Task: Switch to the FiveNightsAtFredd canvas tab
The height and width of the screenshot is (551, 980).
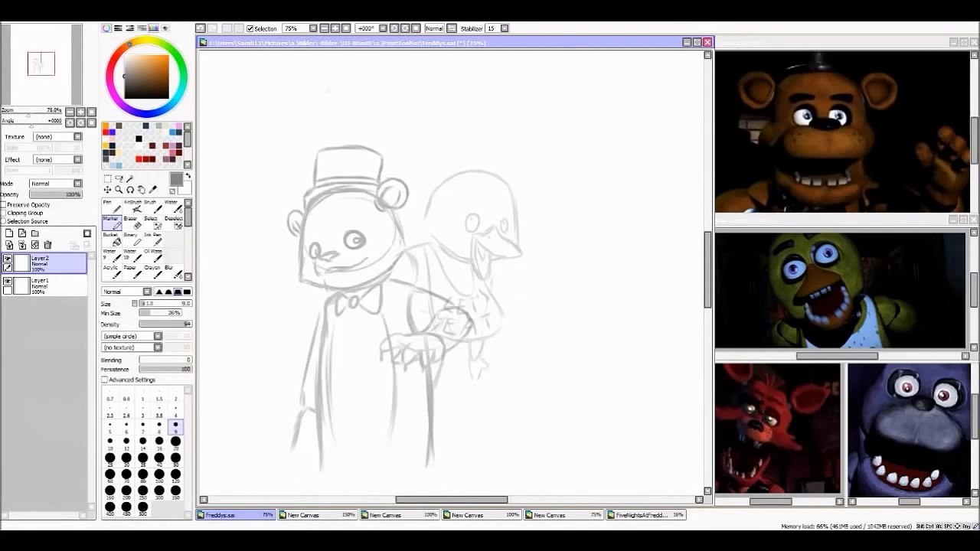Action: coord(645,515)
